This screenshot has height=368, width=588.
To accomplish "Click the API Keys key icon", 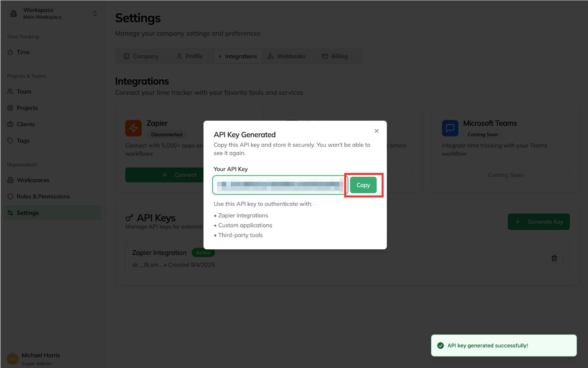I will (130, 217).
